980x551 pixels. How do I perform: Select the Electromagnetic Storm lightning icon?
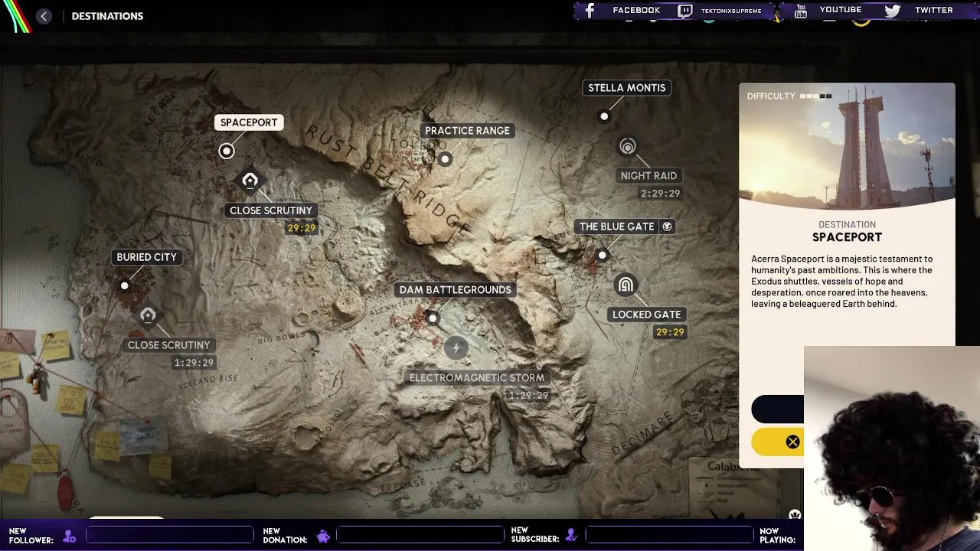tap(456, 348)
